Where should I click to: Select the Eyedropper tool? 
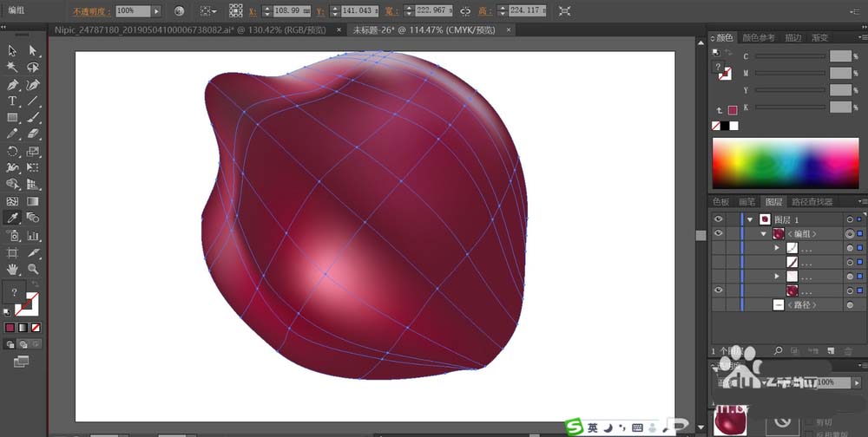(12, 218)
